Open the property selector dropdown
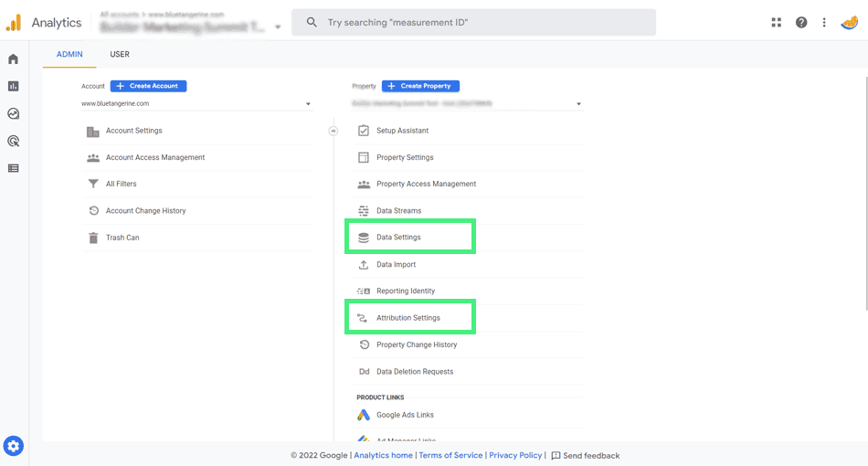Viewport: 868px width, 466px height. (x=467, y=103)
